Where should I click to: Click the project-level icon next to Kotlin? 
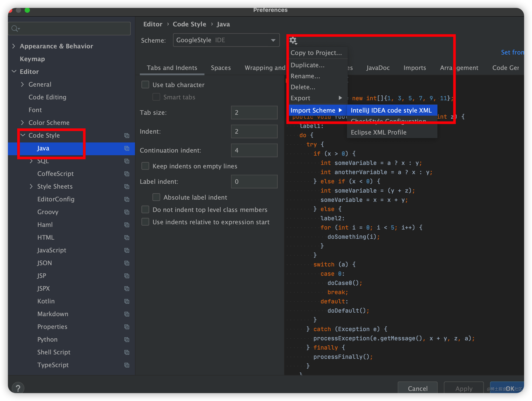coord(127,301)
